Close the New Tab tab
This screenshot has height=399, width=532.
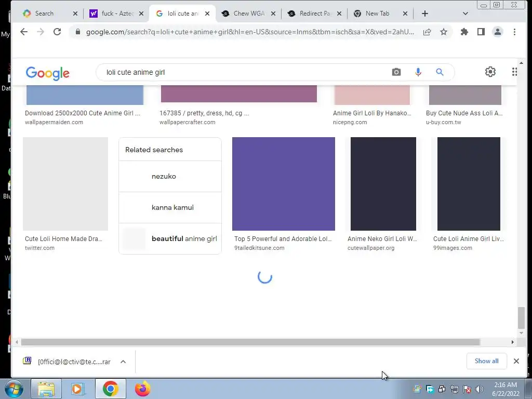tap(405, 14)
